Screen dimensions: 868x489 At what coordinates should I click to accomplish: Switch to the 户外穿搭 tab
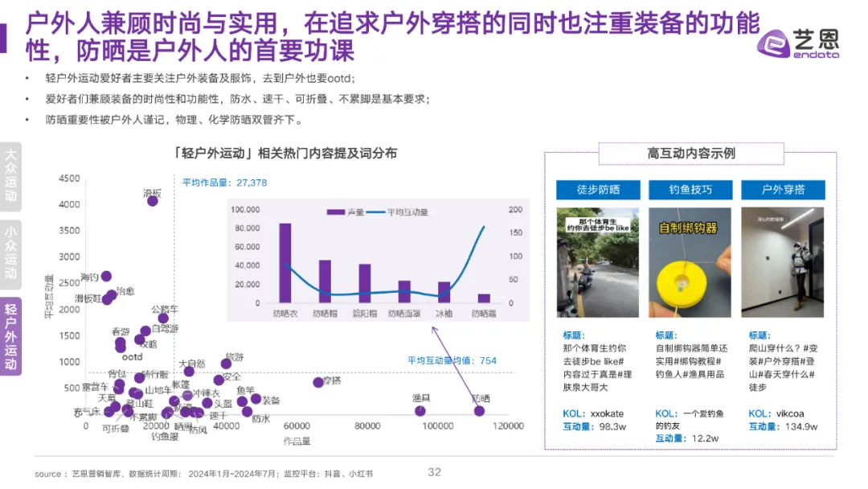784,190
